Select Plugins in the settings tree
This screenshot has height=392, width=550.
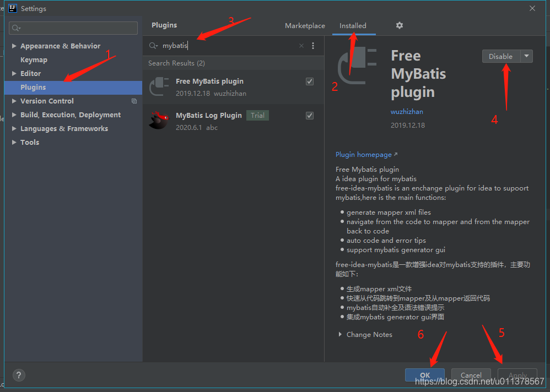tap(73, 87)
